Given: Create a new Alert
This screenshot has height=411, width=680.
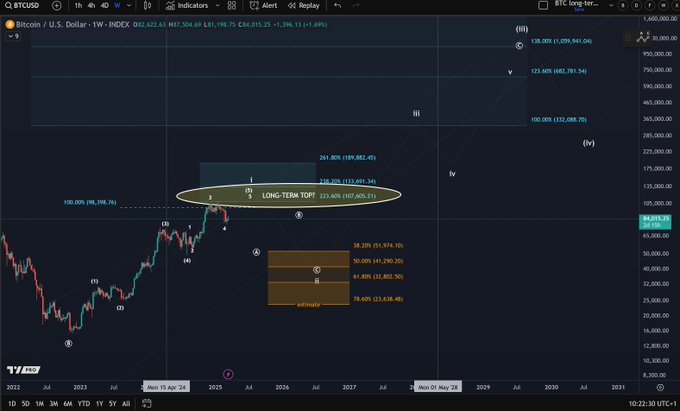Looking at the screenshot, I should (x=264, y=6).
